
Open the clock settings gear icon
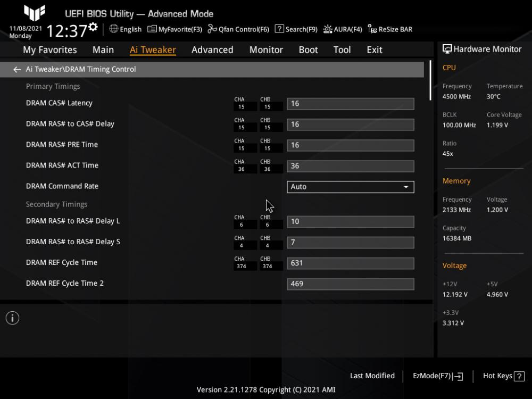93,27
